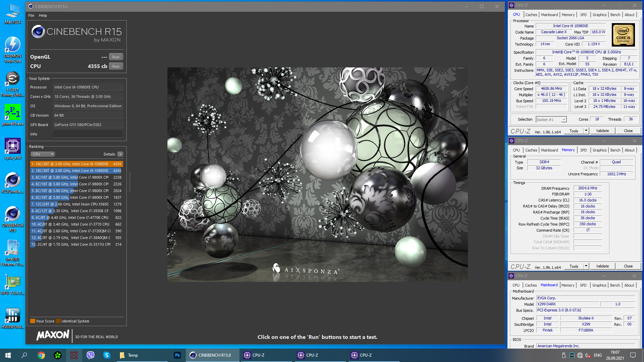Screen dimensions: 644x362
Task: Open CINEBENCH R15 desktop icon
Action: (x=13, y=219)
